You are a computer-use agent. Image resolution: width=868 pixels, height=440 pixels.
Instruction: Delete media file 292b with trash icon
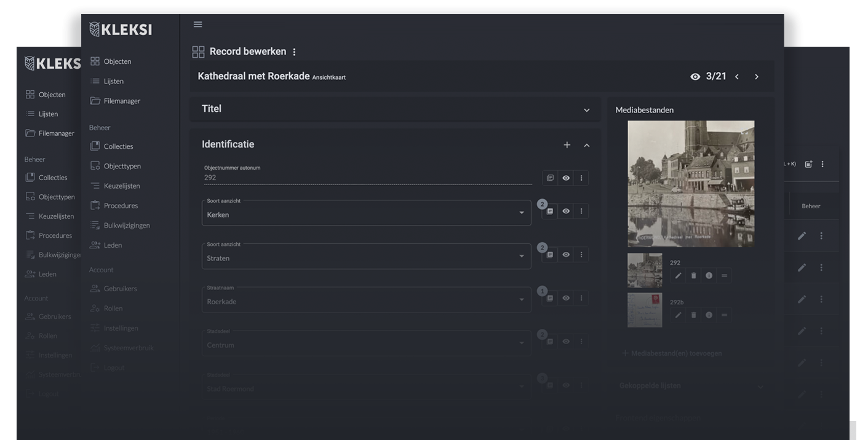693,315
